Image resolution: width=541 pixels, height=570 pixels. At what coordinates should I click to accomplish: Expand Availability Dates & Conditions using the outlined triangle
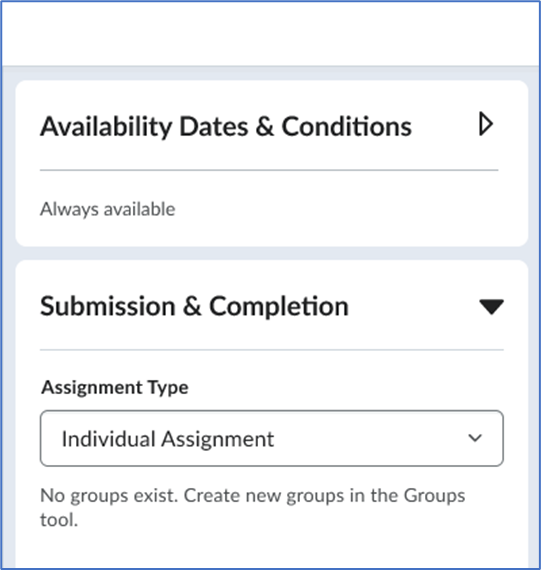(486, 124)
